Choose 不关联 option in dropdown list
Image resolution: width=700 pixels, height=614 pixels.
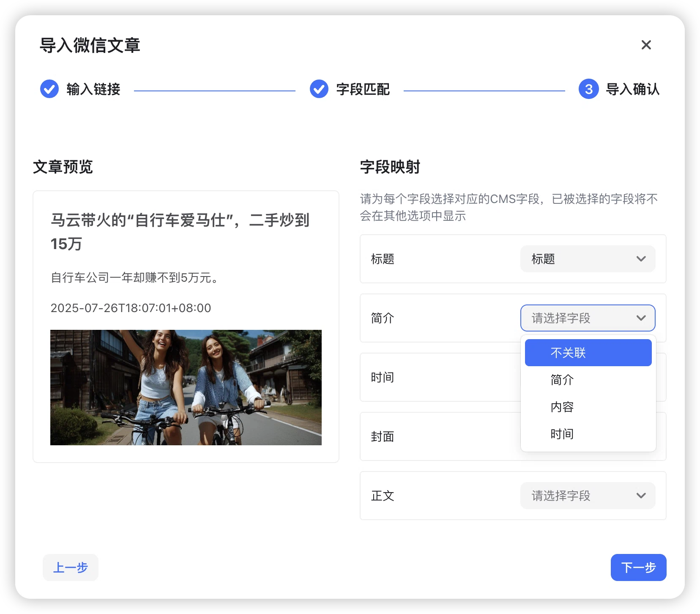(x=588, y=353)
